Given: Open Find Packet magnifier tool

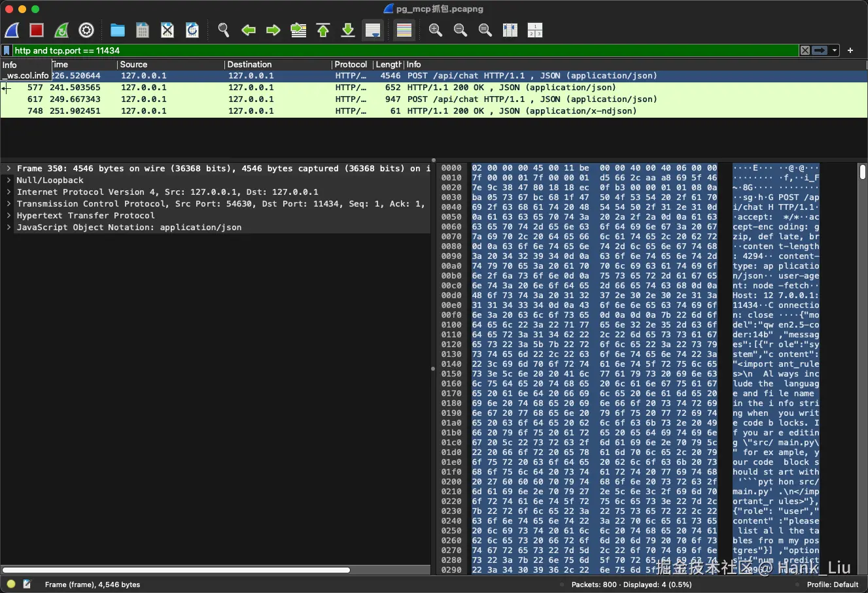Looking at the screenshot, I should [224, 30].
